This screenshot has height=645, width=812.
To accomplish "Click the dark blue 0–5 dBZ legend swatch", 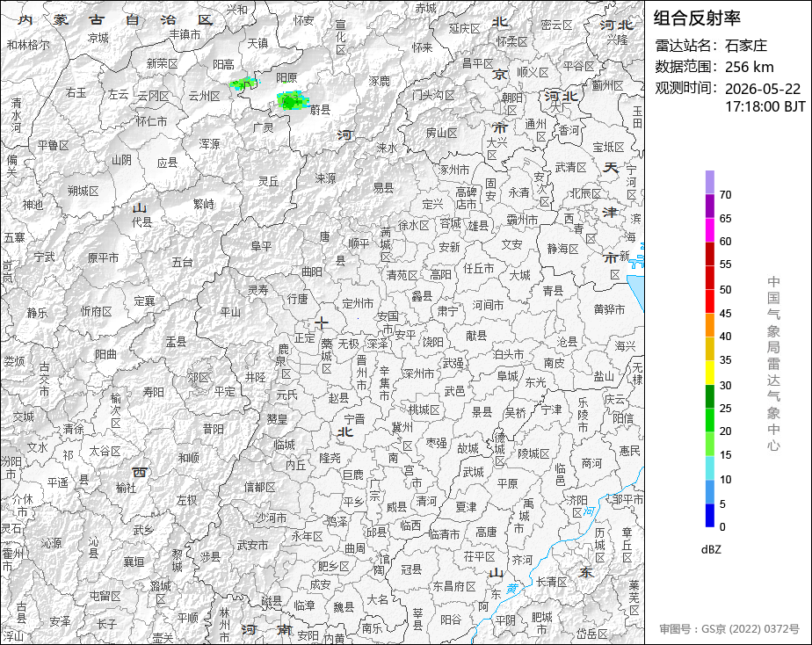I will [709, 516].
